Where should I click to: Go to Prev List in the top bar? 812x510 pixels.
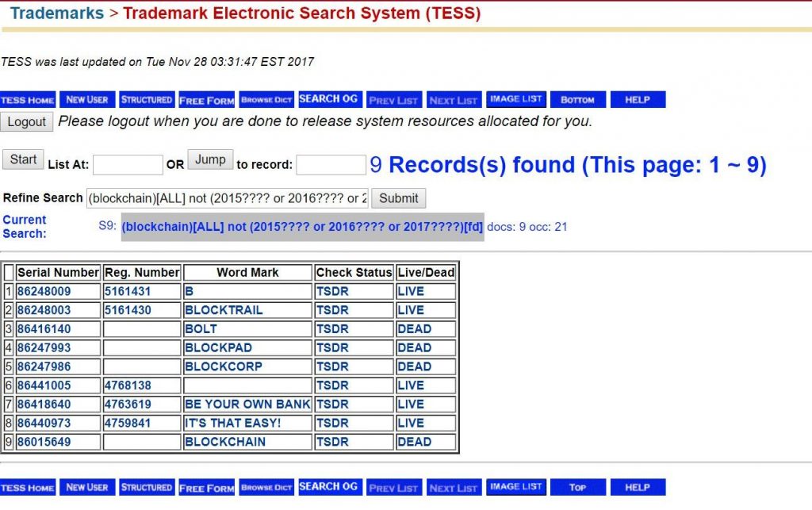pos(393,100)
